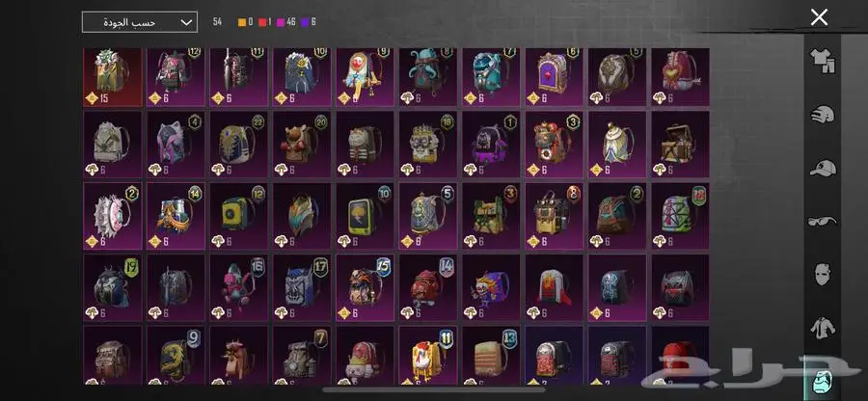
Task: Expand the quality sort dropdown
Action: [x=140, y=22]
